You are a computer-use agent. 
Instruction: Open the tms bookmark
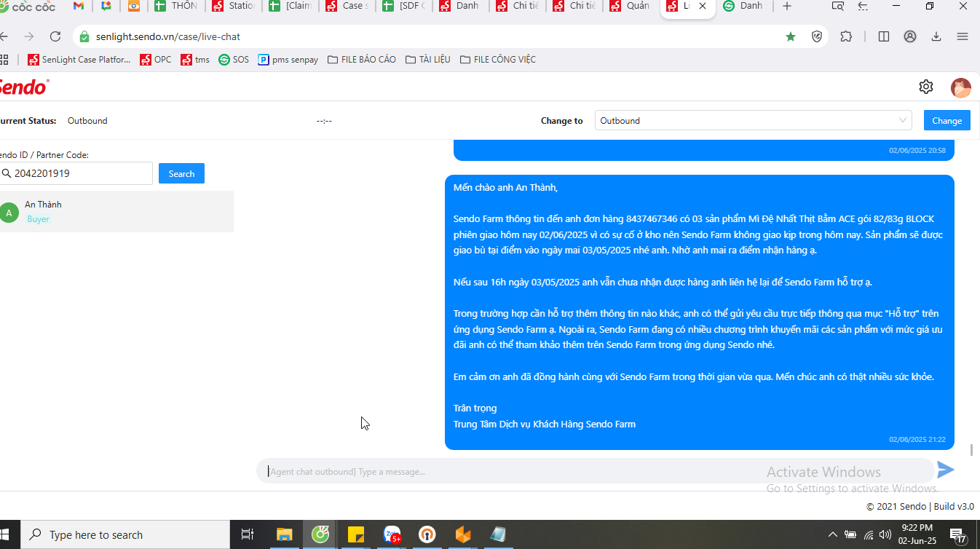click(x=195, y=60)
